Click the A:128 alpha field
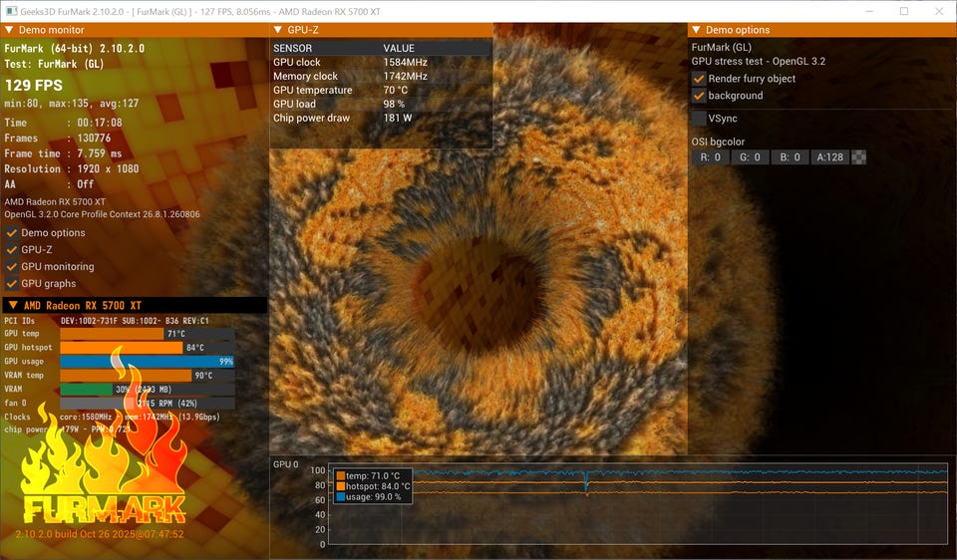 click(830, 157)
